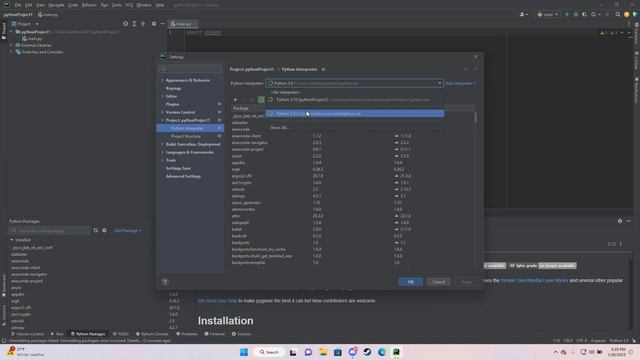640x360 pixels.
Task: Click the PyCharm icon in taskbar
Action: tap(396, 352)
